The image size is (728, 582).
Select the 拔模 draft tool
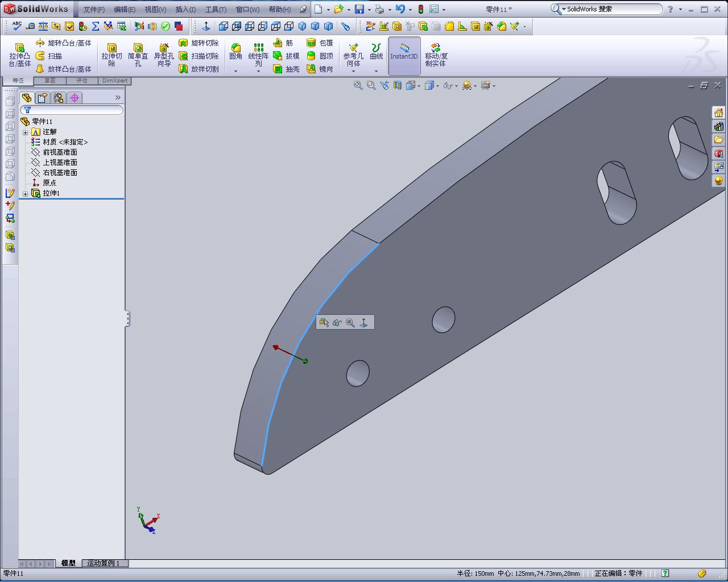[x=286, y=56]
